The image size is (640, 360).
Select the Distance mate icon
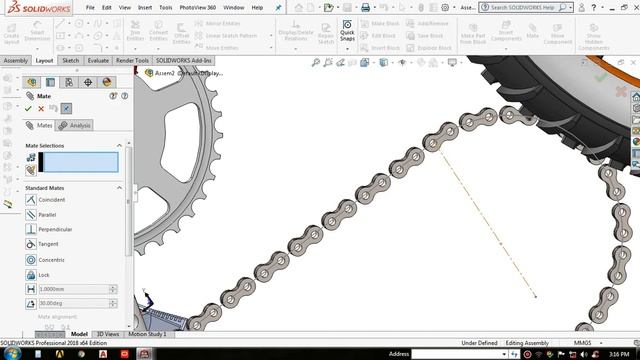pos(31,289)
